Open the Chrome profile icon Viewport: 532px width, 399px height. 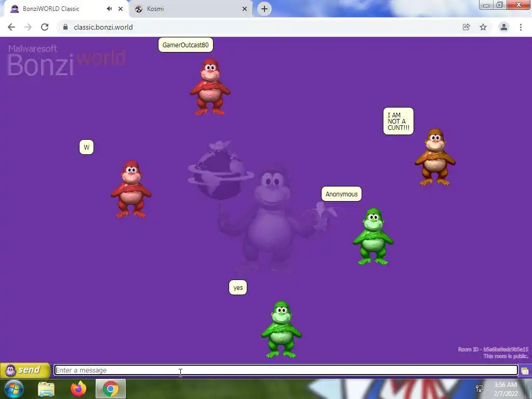(x=504, y=27)
